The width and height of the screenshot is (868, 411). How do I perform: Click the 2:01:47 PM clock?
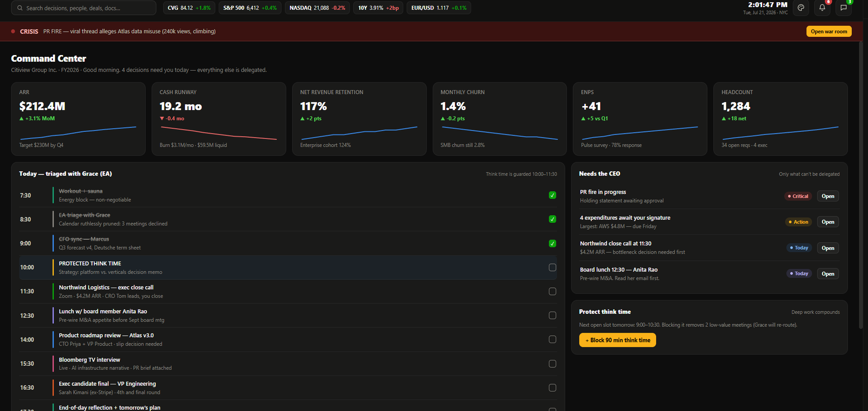pyautogui.click(x=768, y=5)
